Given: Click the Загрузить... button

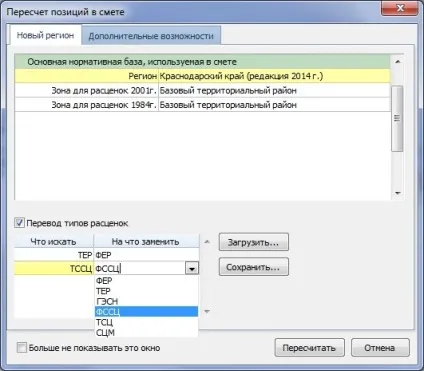Looking at the screenshot, I should [253, 242].
